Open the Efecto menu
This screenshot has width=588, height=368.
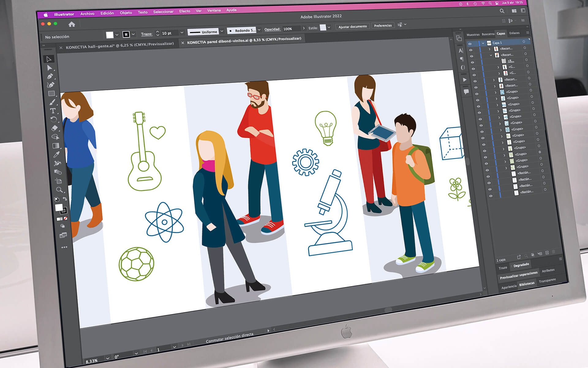[185, 11]
